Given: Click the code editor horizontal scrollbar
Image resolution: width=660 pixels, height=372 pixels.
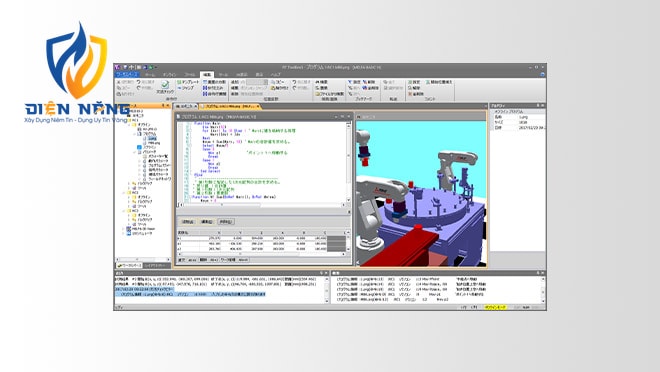Looking at the screenshot, I should pyautogui.click(x=263, y=205).
